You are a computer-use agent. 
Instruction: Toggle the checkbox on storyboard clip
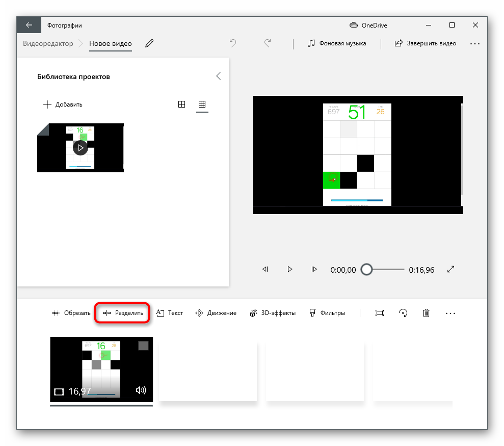pos(144,346)
